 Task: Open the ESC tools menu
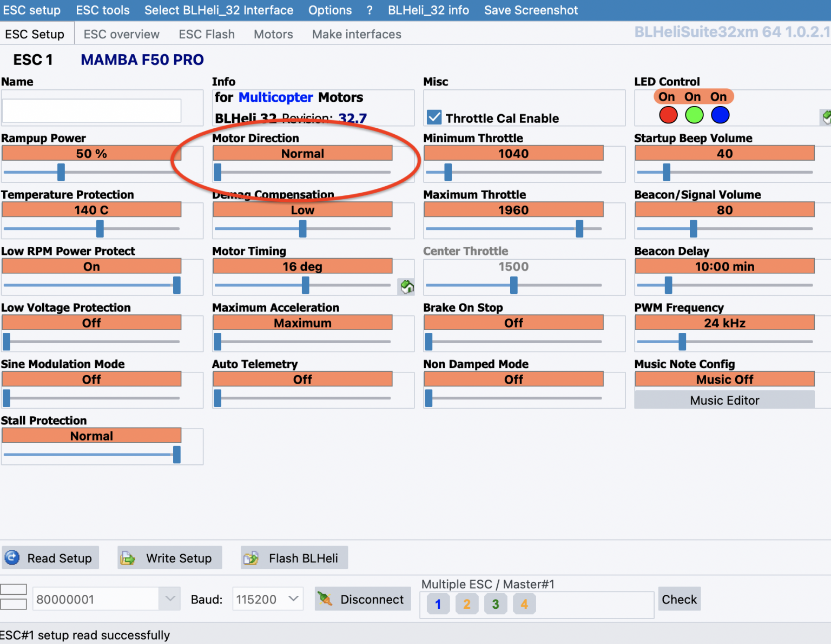[103, 10]
